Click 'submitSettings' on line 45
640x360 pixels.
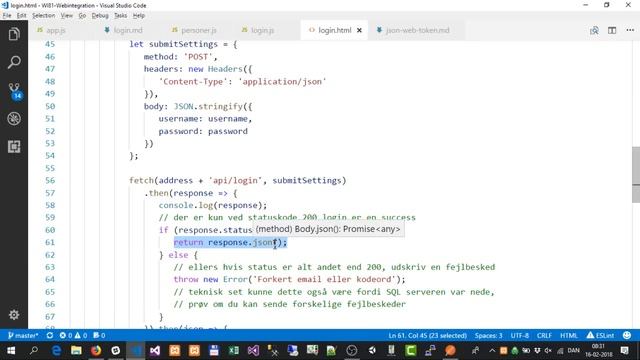[x=183, y=44]
